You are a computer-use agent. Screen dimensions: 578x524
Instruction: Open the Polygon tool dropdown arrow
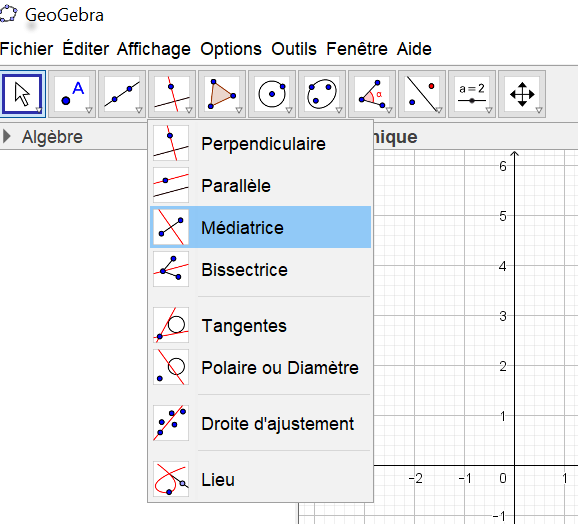[239, 110]
